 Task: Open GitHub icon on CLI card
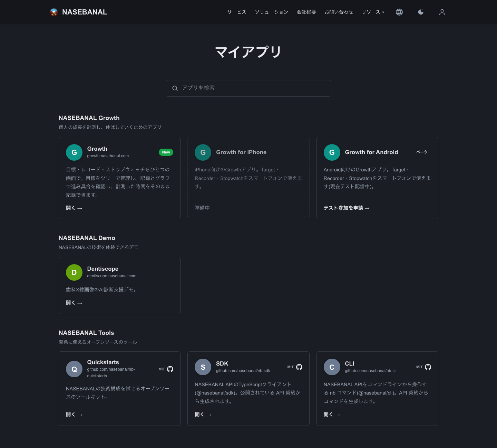428,367
